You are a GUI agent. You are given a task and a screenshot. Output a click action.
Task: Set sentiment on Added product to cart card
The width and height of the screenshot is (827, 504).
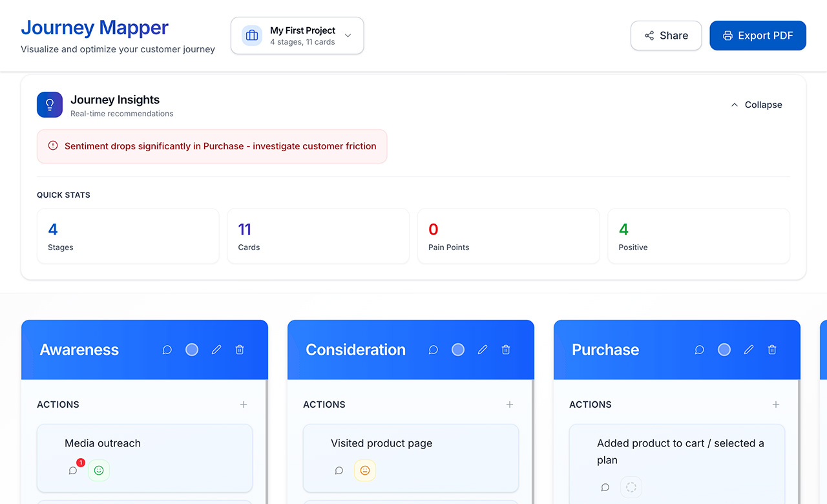[631, 487]
